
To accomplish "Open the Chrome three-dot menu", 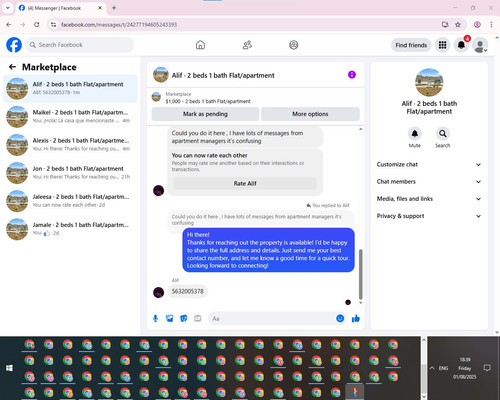I will pyautogui.click(x=491, y=24).
